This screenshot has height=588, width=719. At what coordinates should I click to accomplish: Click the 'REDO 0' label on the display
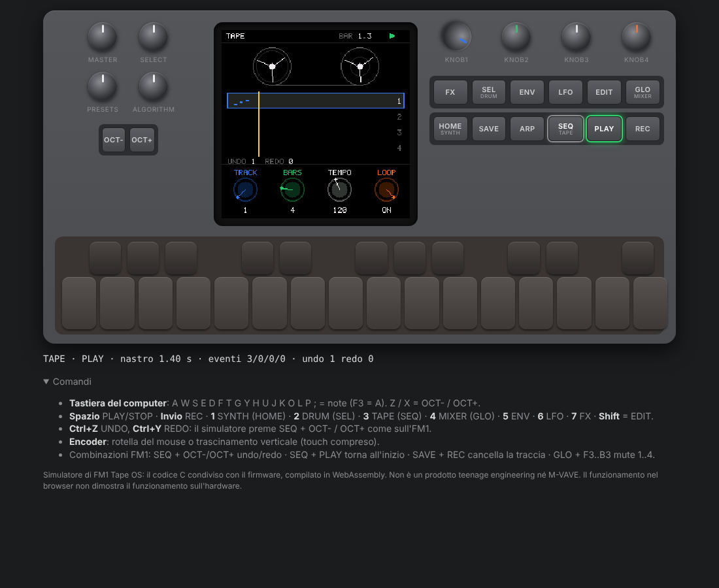click(279, 161)
